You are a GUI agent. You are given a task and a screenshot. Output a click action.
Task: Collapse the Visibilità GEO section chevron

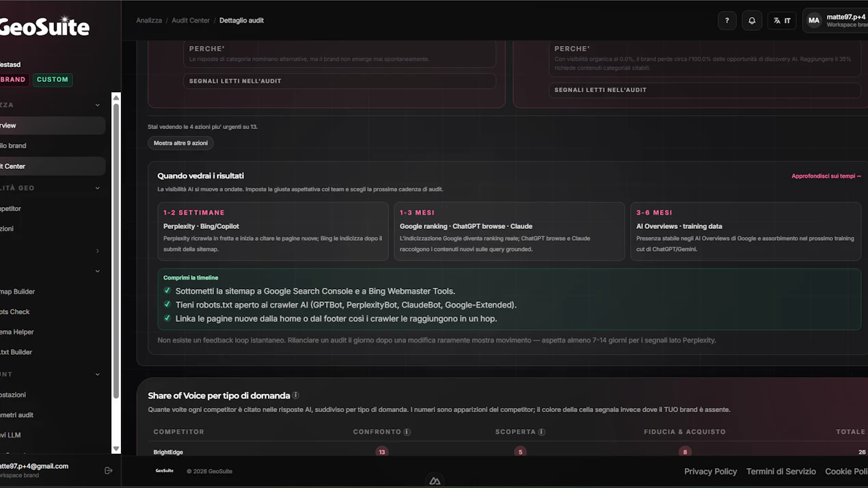coord(98,188)
